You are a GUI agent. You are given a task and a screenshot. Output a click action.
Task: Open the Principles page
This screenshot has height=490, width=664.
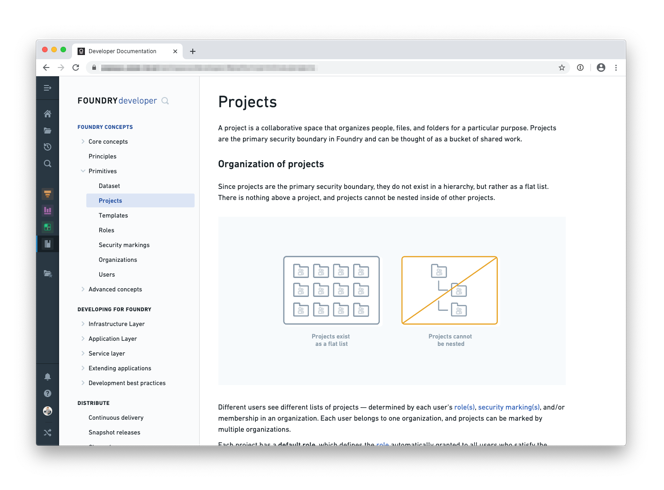point(102,156)
